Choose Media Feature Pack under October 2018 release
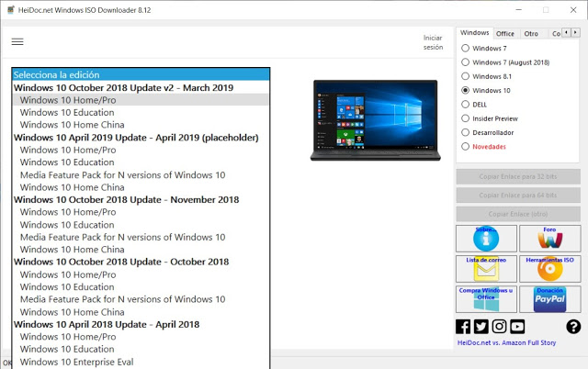This screenshot has height=369, width=588. pyautogui.click(x=141, y=299)
